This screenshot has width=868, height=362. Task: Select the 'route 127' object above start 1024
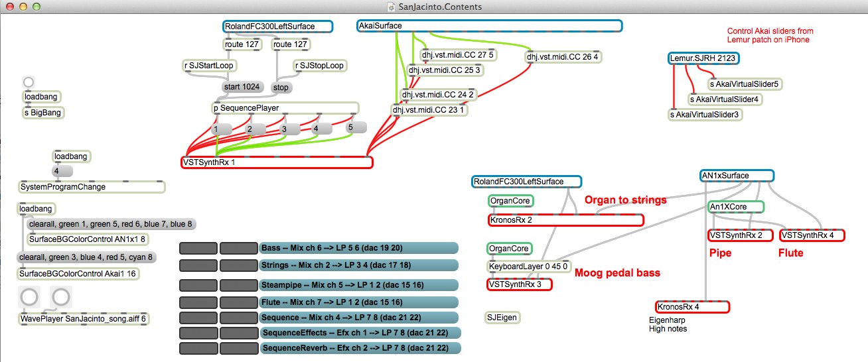pos(242,45)
